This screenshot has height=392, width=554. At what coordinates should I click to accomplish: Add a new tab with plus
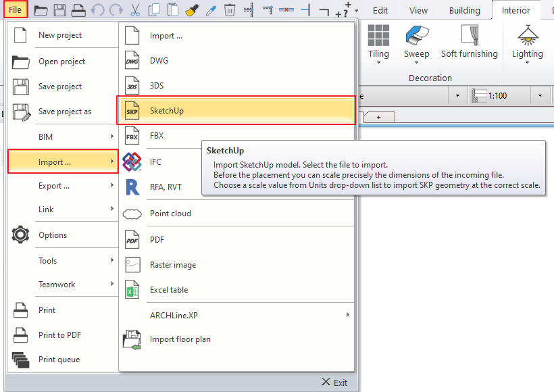378,117
